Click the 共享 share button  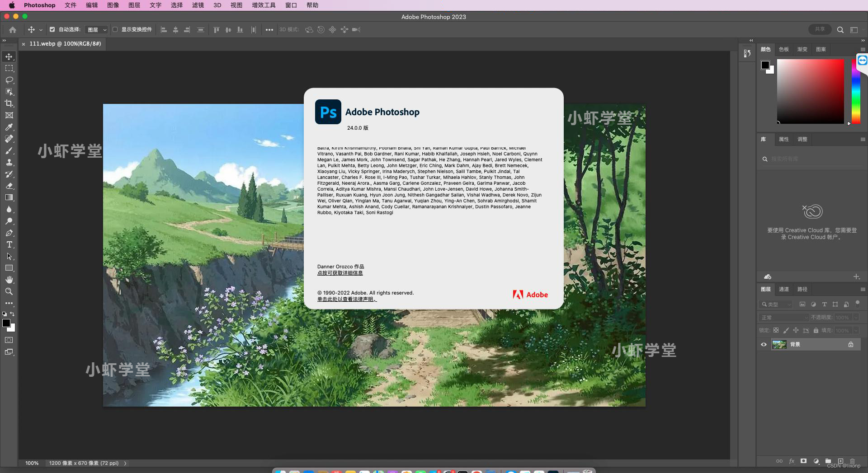[x=820, y=29]
